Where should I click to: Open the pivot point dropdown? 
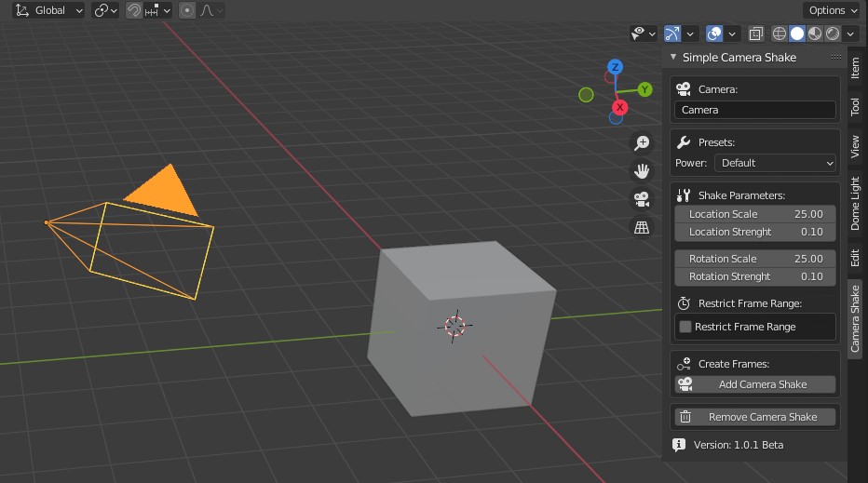(105, 10)
